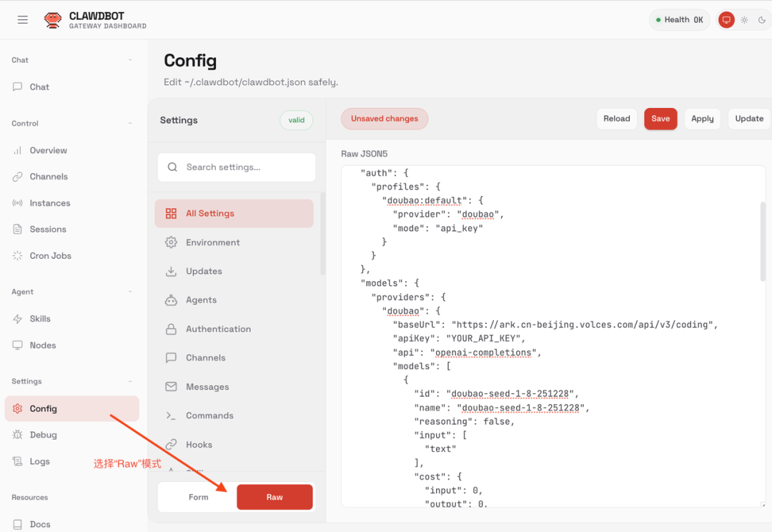The width and height of the screenshot is (772, 532).
Task: Click the search magnifier icon
Action: pos(172,167)
